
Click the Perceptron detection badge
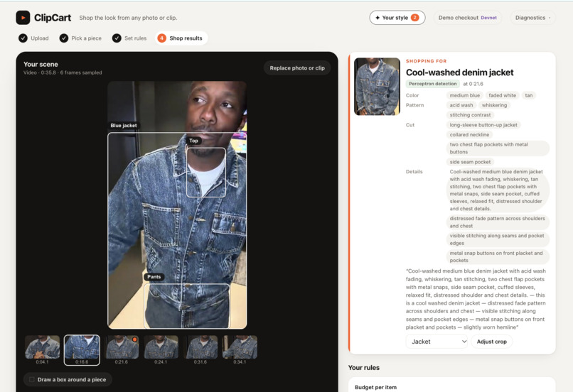433,84
